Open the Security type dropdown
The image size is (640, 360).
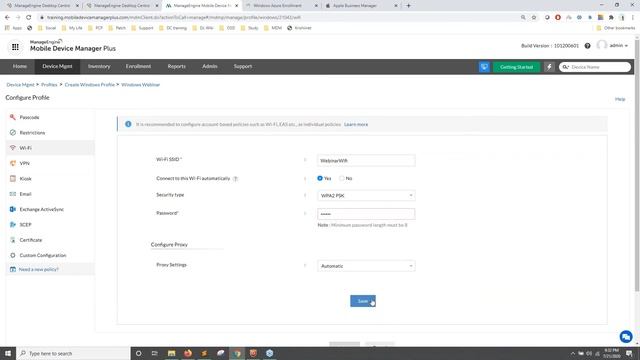click(x=366, y=196)
